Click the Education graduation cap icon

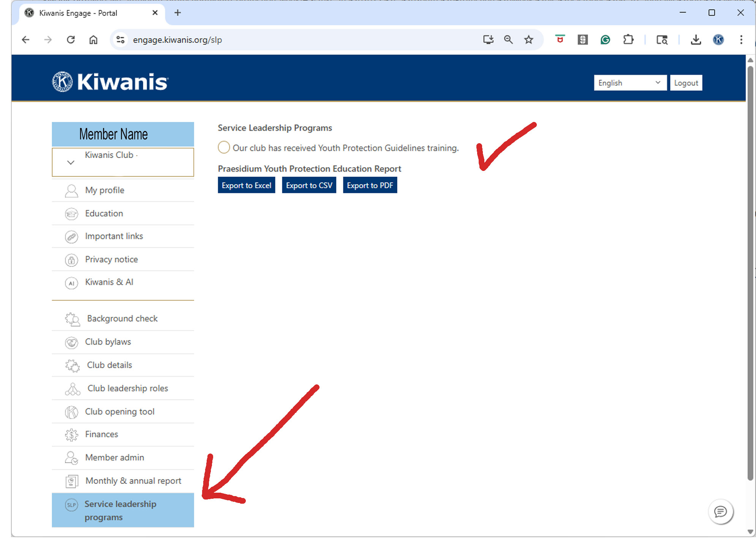pyautogui.click(x=71, y=214)
